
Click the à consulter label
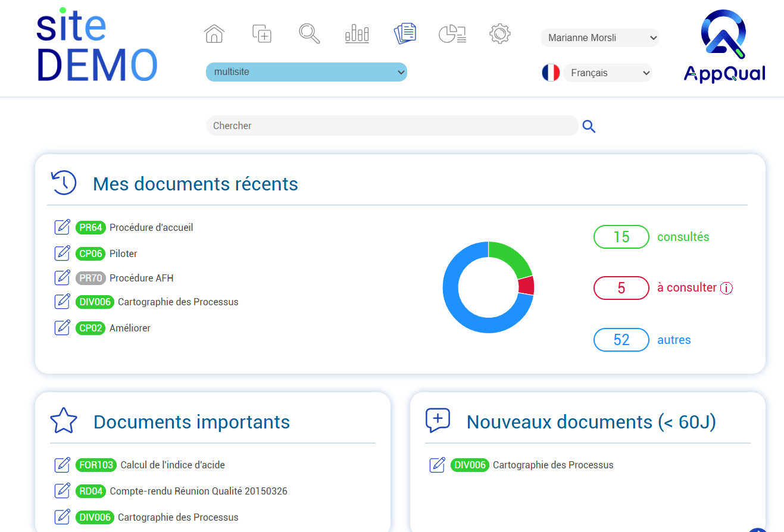click(x=687, y=287)
